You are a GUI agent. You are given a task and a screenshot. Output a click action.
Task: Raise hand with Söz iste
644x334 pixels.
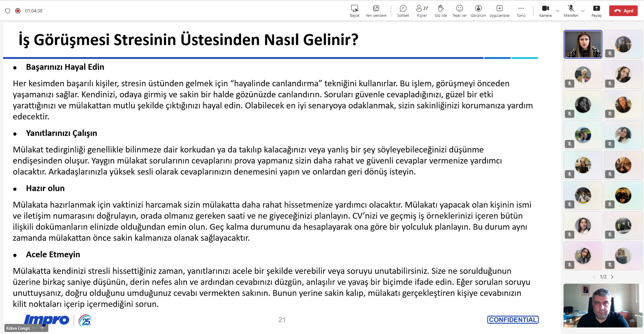tap(441, 11)
